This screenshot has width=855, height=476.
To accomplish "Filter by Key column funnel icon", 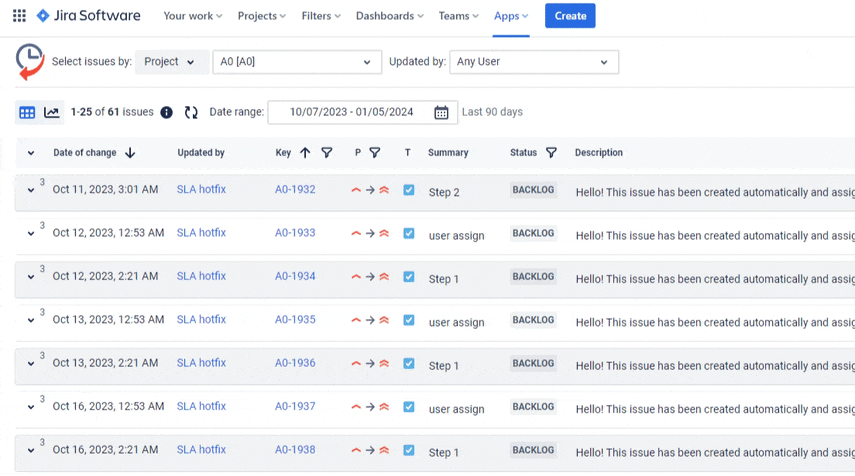I will point(327,153).
